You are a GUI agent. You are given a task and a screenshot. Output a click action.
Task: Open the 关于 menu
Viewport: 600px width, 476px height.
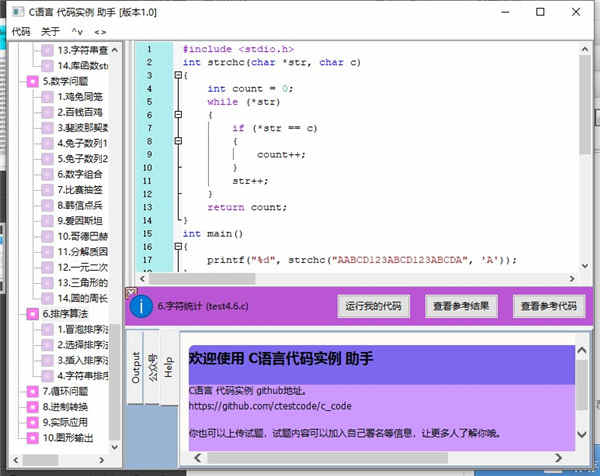click(50, 31)
